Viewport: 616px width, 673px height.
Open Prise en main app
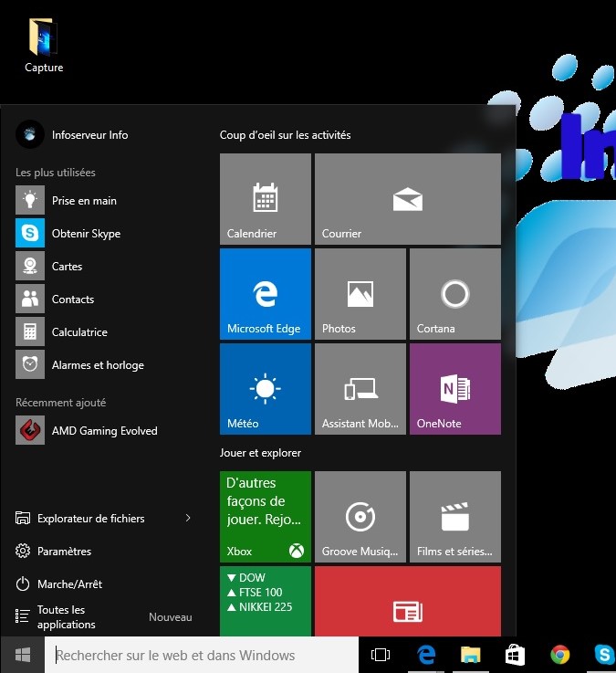[103, 201]
